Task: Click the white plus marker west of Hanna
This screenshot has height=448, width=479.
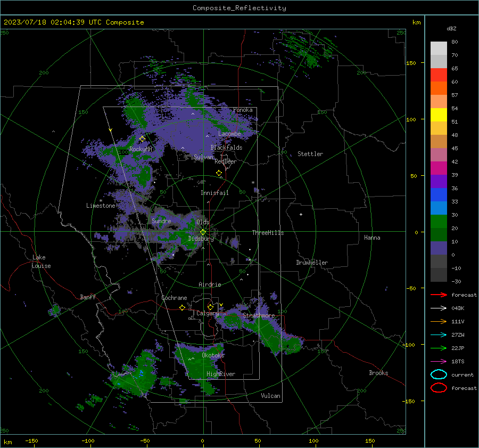Action: coord(301,214)
